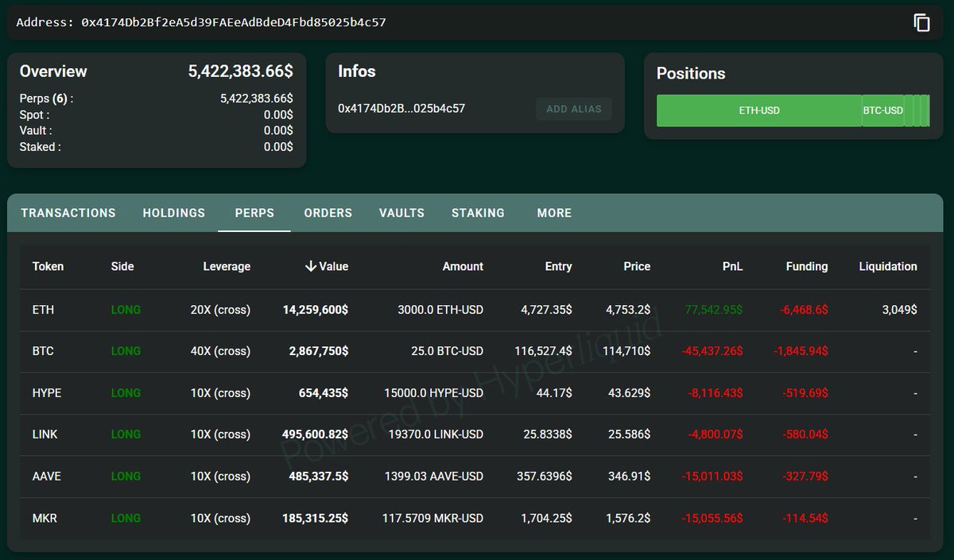Copy the wallet address with the copy icon
954x560 pixels.
point(921,23)
